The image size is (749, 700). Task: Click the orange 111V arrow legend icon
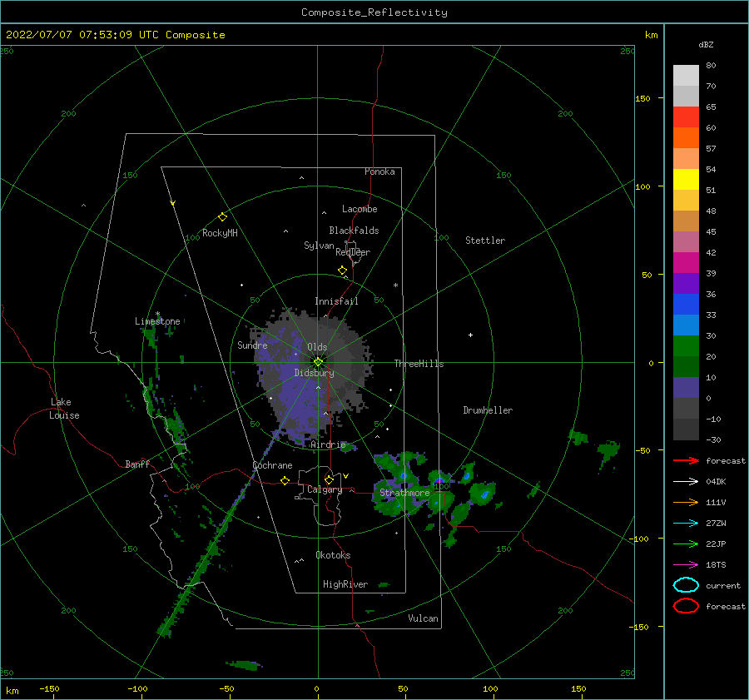click(x=686, y=502)
